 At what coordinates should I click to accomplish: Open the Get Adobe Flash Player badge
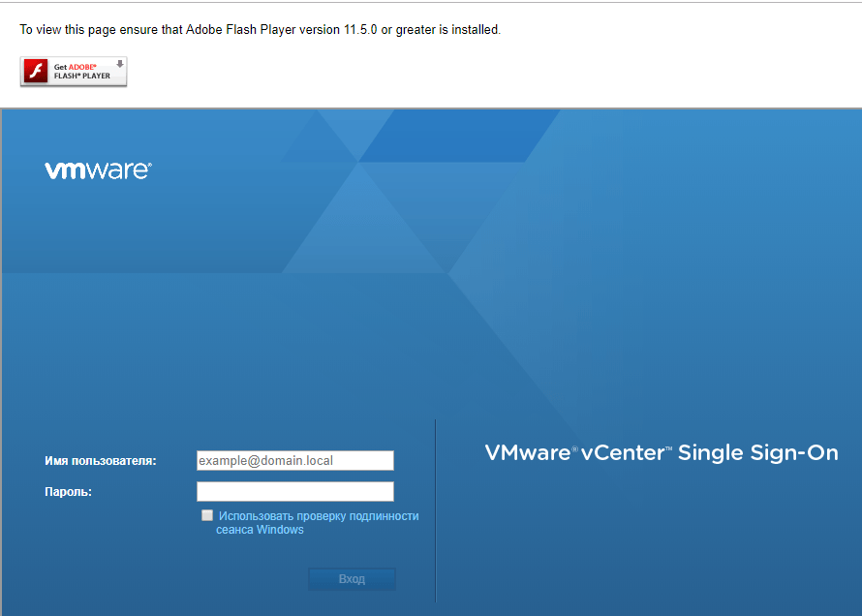[74, 71]
